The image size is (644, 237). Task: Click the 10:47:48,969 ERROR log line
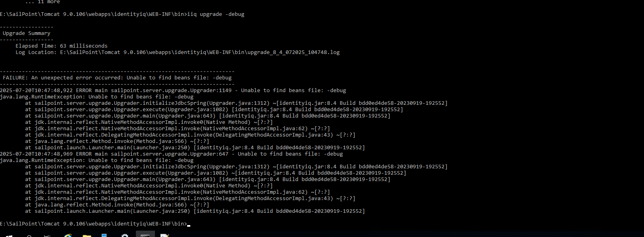pyautogui.click(x=172, y=154)
